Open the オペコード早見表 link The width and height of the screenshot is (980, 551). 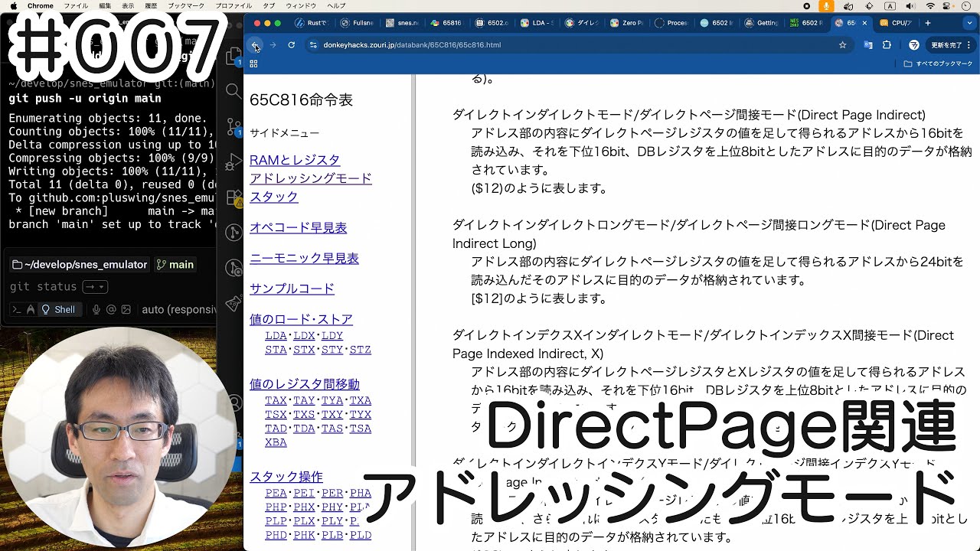[x=298, y=227]
